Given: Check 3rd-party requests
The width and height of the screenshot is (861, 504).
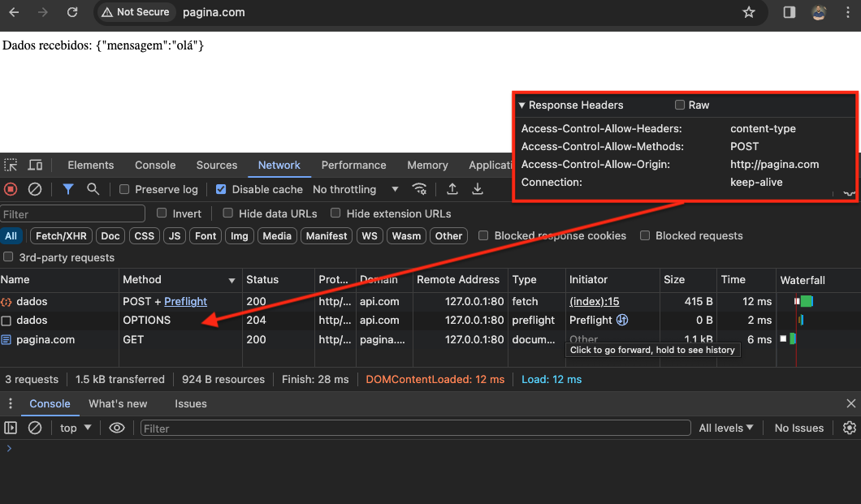Looking at the screenshot, I should point(8,257).
